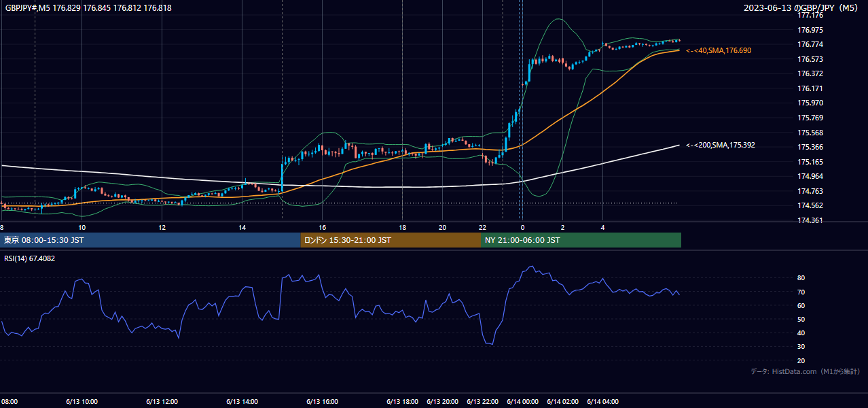Click RSI scale value 40
Screen dimensions: 868x408
point(801,333)
